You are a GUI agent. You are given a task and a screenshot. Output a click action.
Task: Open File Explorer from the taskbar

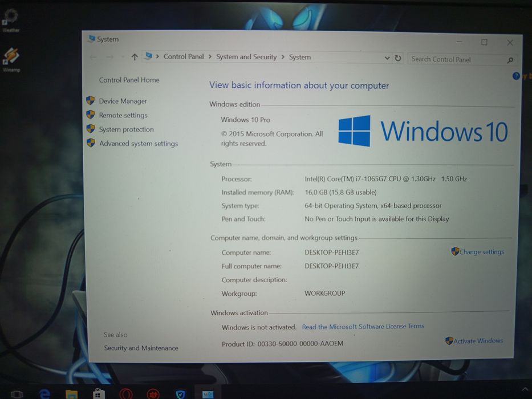point(72,394)
